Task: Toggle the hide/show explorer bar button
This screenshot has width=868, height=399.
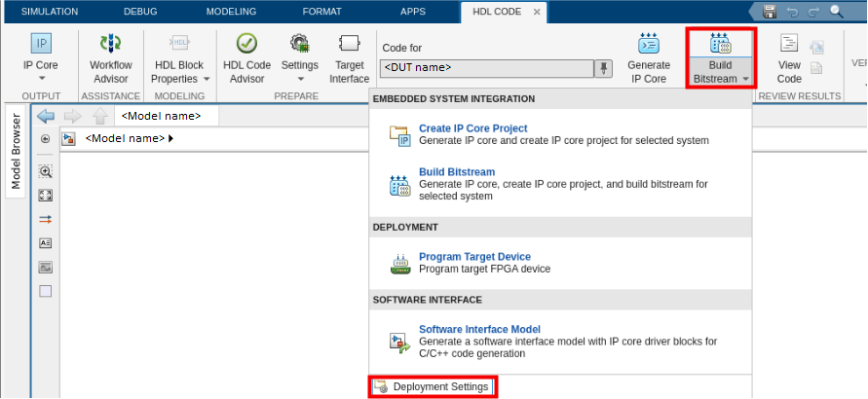Action: pos(45,139)
